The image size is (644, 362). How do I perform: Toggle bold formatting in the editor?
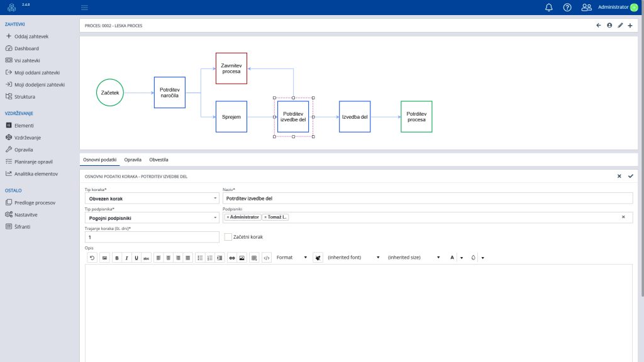point(117,258)
